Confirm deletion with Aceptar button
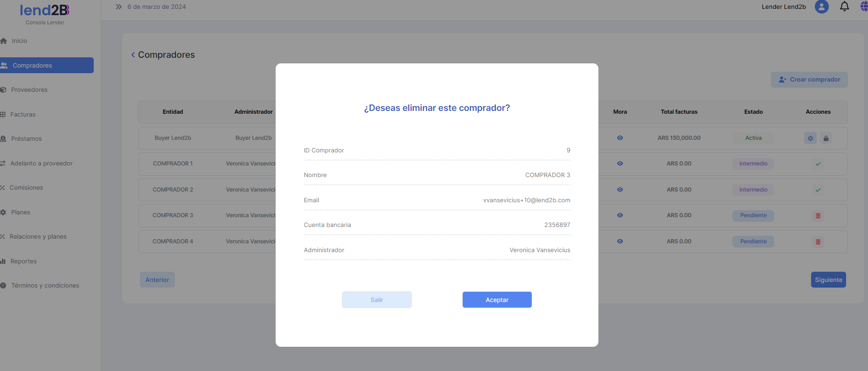868x371 pixels. [497, 300]
